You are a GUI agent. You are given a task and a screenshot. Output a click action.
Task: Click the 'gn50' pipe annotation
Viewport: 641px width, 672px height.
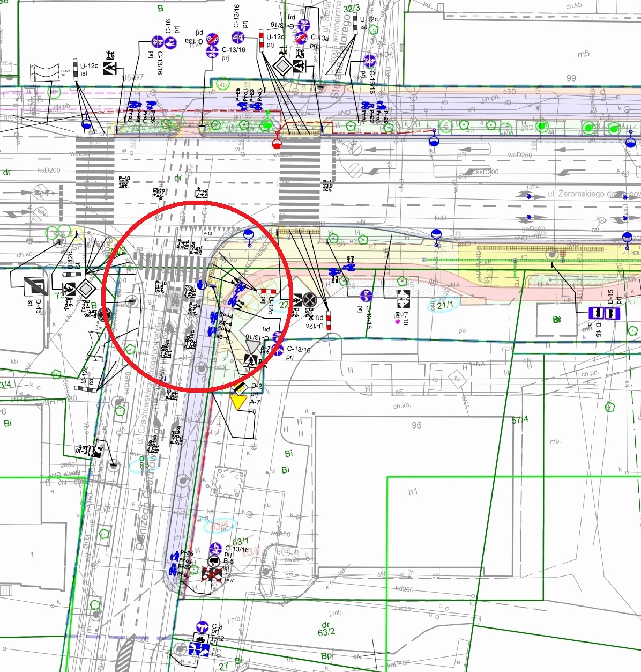[68, 464]
